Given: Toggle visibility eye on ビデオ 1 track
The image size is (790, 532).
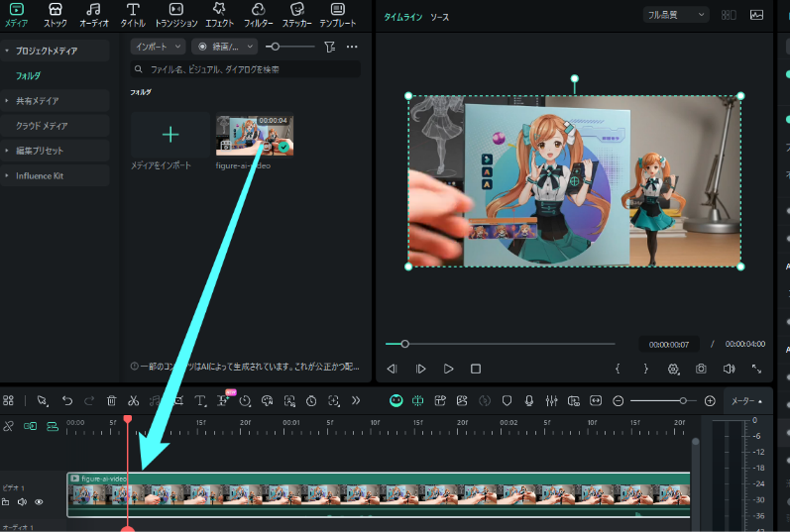Looking at the screenshot, I should (x=39, y=502).
